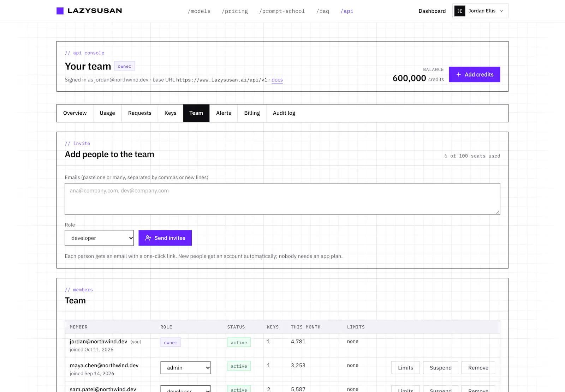Click the plus icon on Add credits

459,74
